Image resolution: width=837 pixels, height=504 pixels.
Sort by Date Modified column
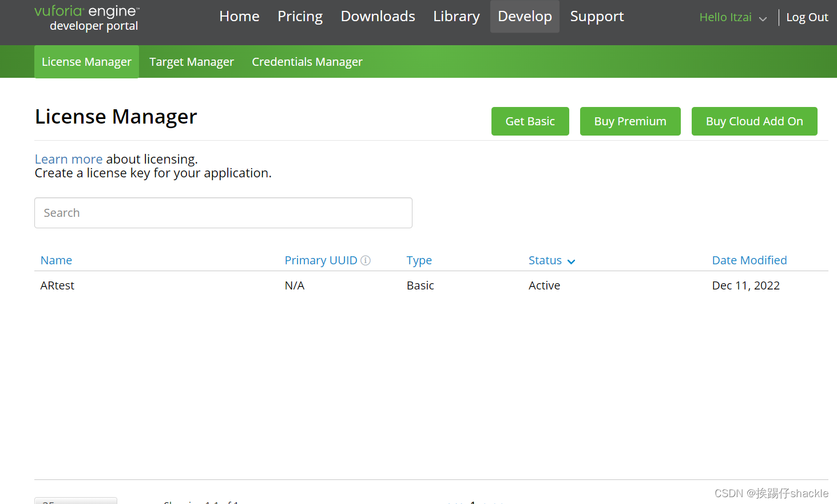tap(749, 260)
